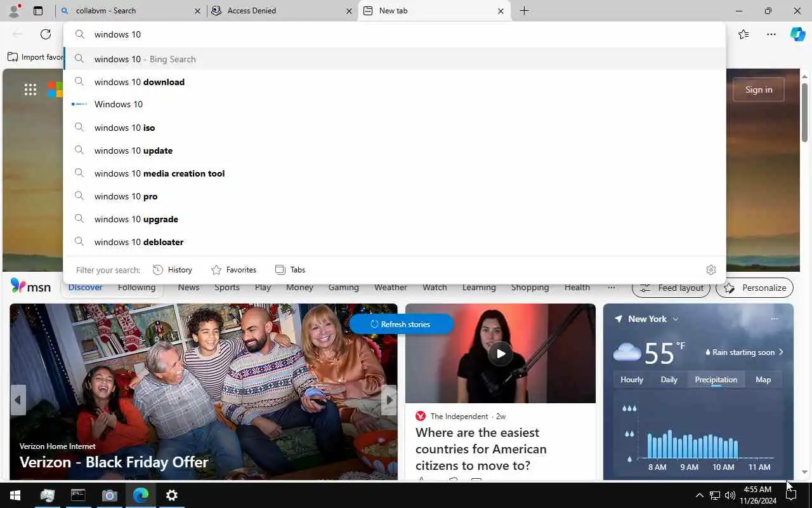Screen dimensions: 812x508
Task: Open the Favorites star toolbar icon
Action: [x=743, y=34]
